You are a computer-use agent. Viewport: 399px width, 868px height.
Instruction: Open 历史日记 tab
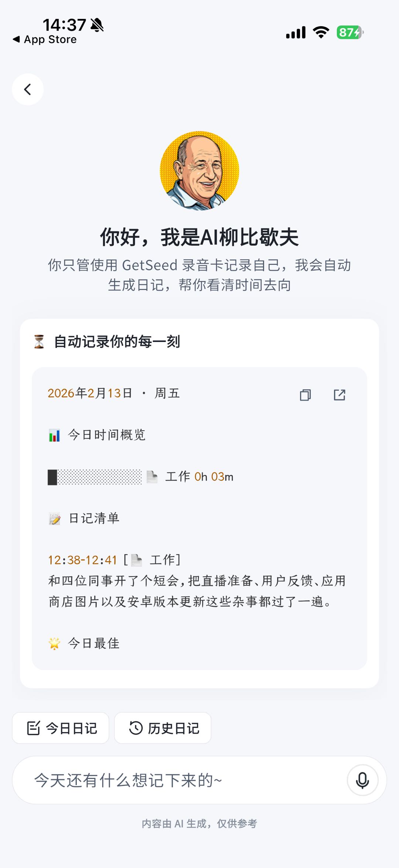coord(163,728)
